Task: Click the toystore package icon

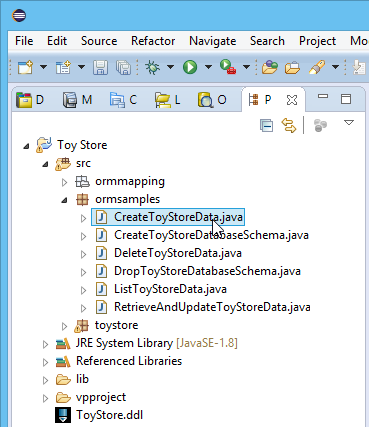Action: (x=82, y=325)
